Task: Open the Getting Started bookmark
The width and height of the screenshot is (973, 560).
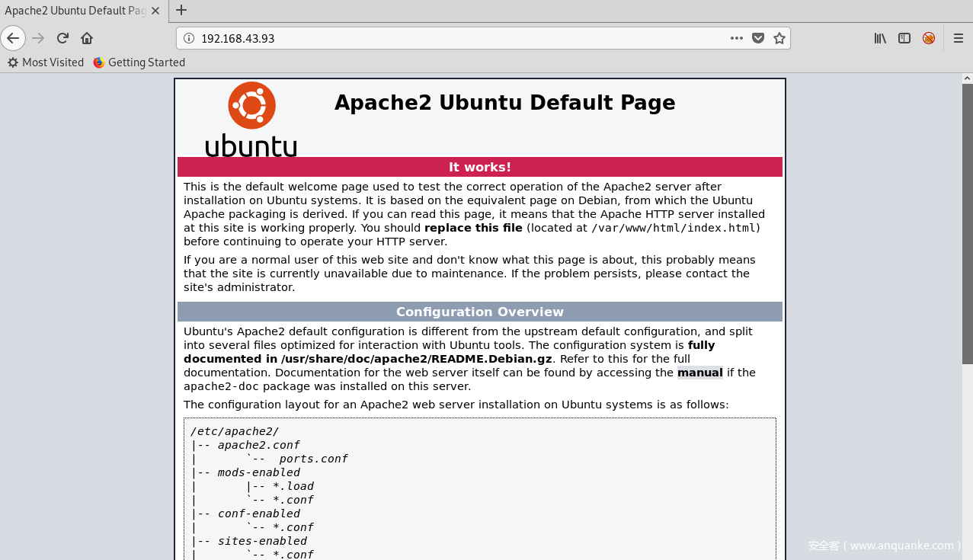Action: pyautogui.click(x=139, y=62)
